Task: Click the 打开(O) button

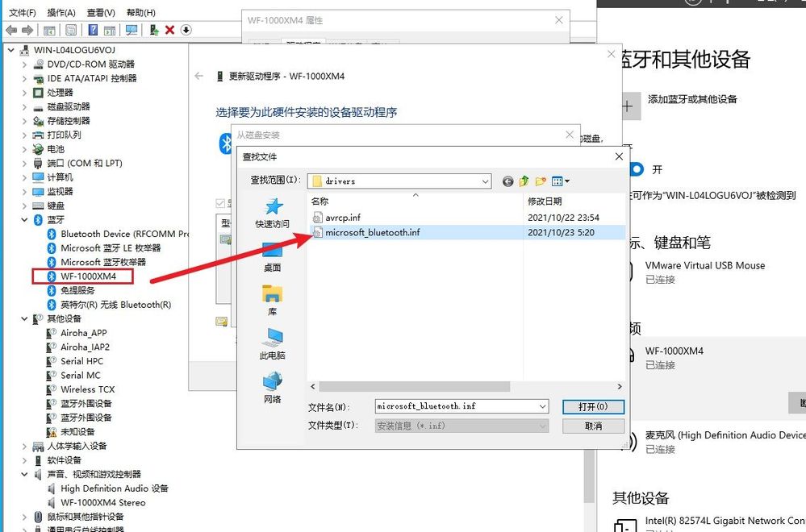Action: click(x=594, y=407)
